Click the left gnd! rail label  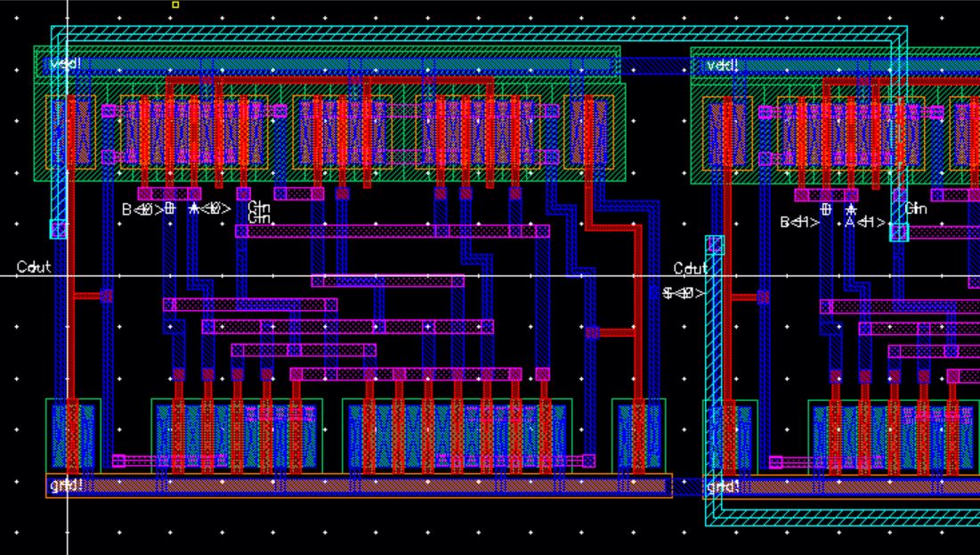click(x=66, y=485)
